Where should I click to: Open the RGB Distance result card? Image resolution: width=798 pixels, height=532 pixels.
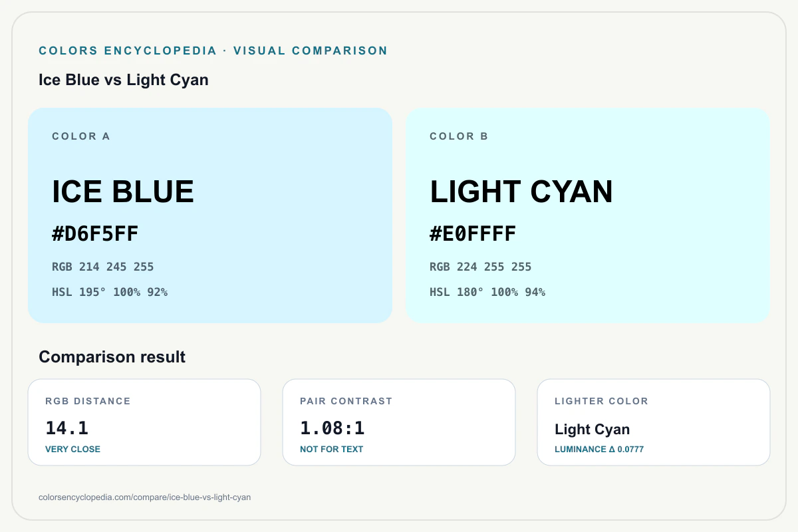144,422
